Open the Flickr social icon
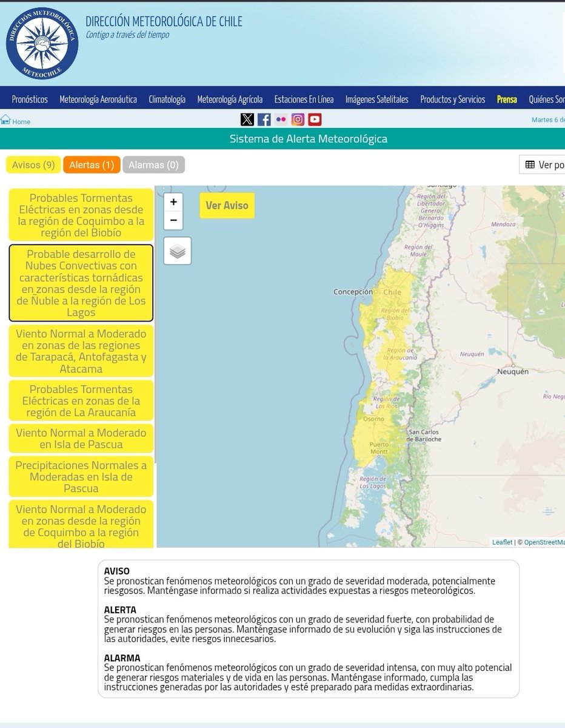565x728 pixels. (281, 120)
